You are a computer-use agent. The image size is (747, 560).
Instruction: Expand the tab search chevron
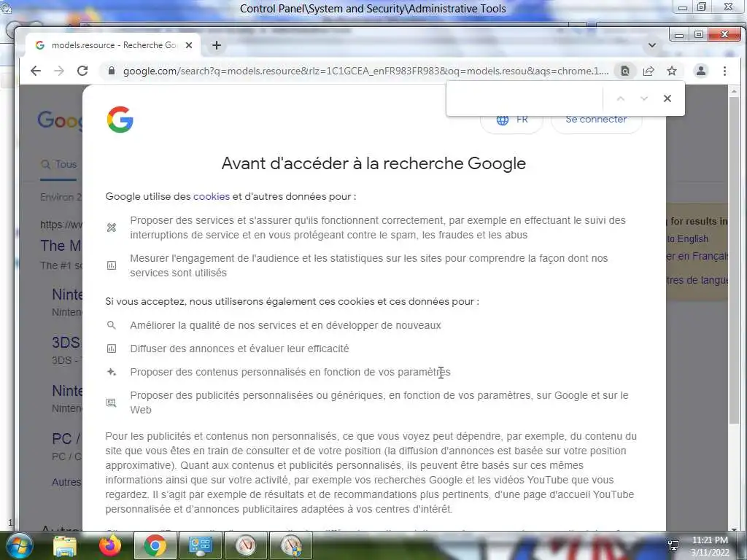coord(652,45)
